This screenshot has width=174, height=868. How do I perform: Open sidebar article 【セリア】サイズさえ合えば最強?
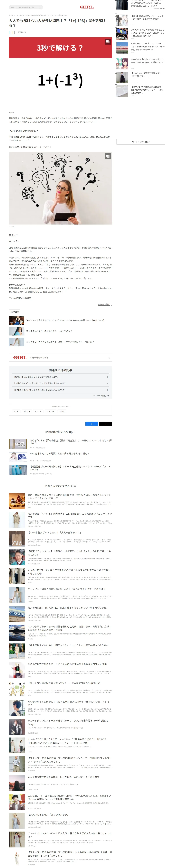(147, 90)
